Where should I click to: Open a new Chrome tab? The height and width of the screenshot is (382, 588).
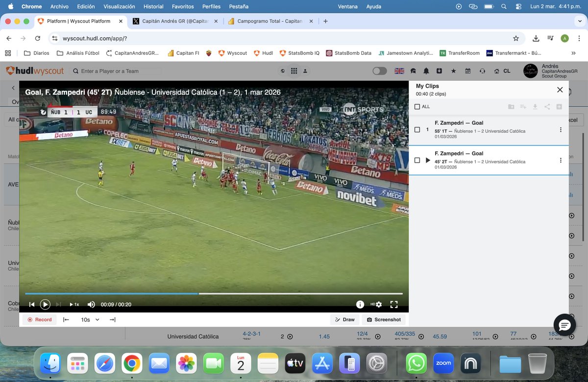(x=325, y=21)
